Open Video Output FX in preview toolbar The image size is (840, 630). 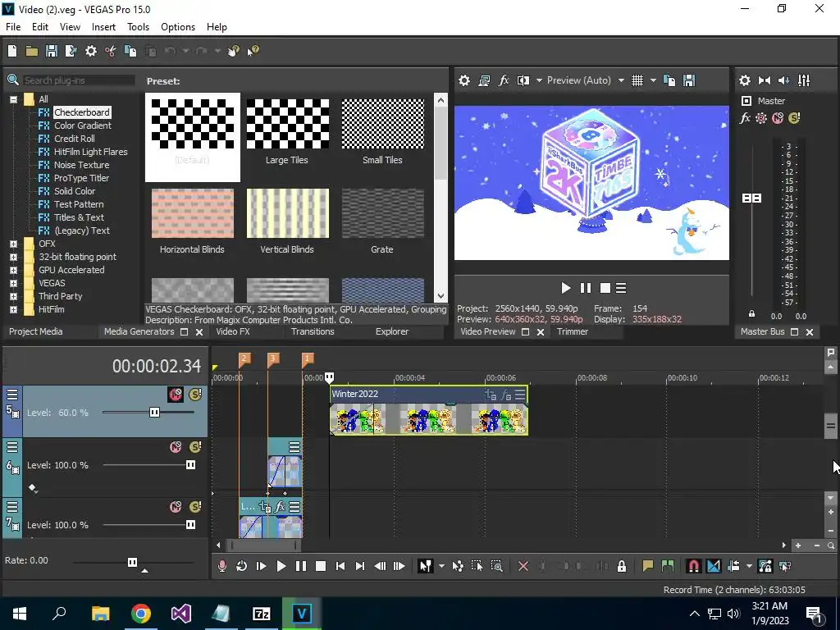click(504, 80)
